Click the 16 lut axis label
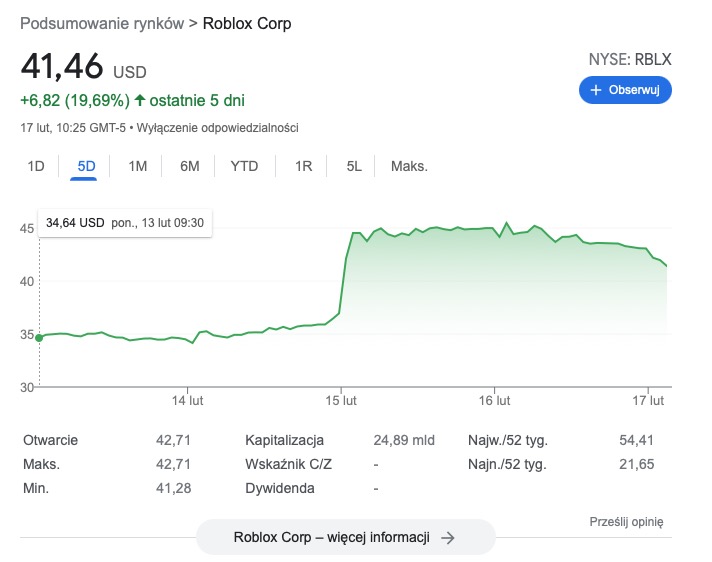 (494, 401)
